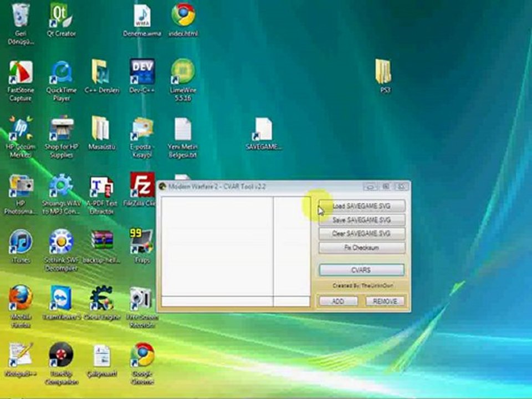This screenshot has height=399, width=532.
Task: Select the index.html file icon
Action: (183, 20)
